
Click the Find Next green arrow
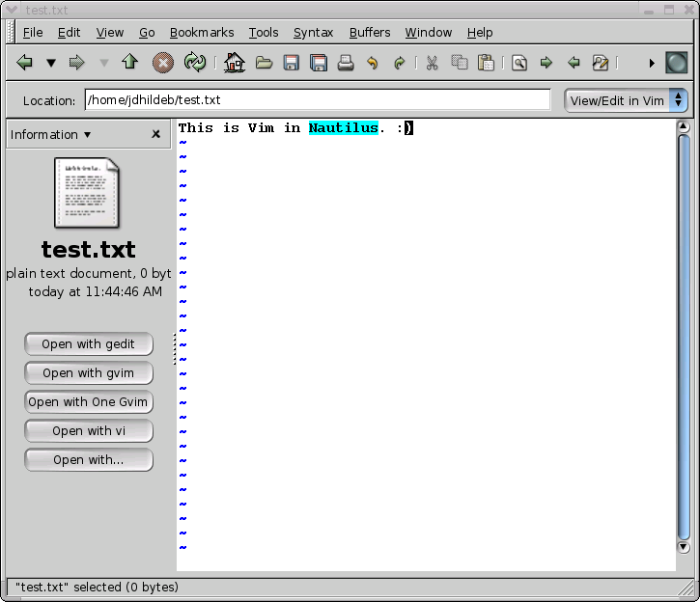[546, 63]
